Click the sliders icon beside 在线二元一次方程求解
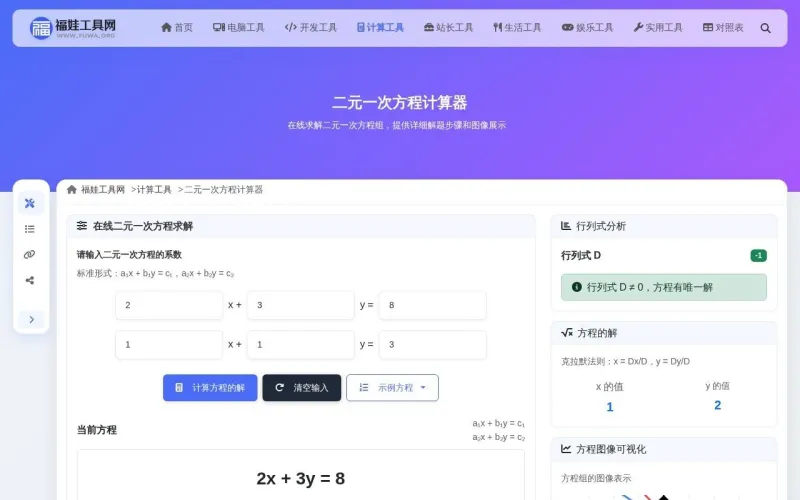The width and height of the screenshot is (800, 500). click(82, 226)
